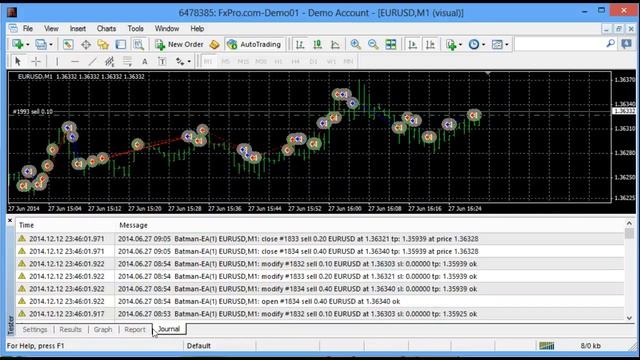This screenshot has width=640, height=360.
Task: Zoom in on the chart
Action: (x=356, y=44)
